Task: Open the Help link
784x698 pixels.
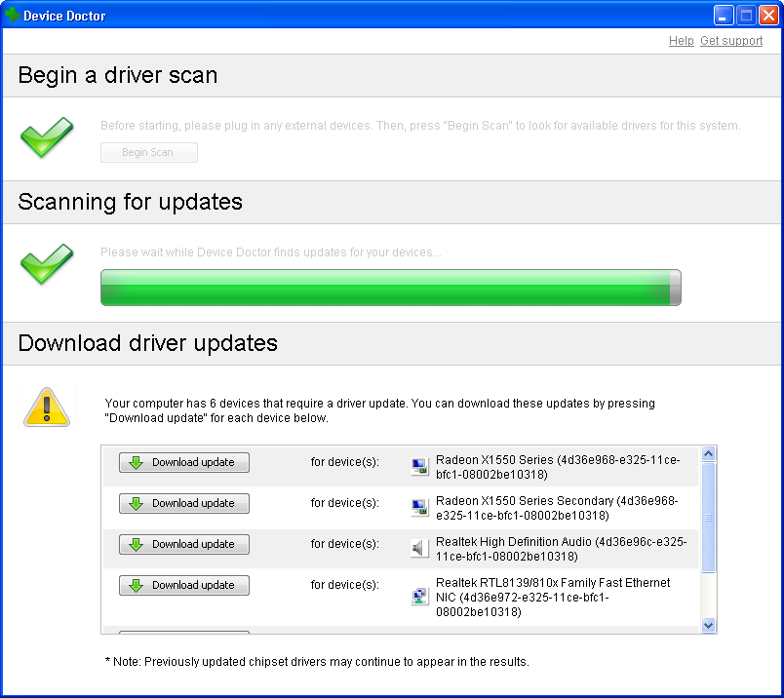Action: coord(681,41)
